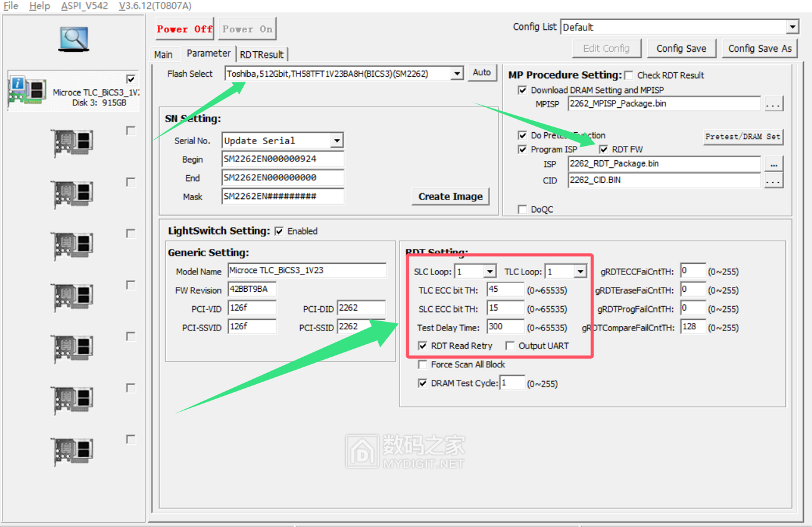Screen dimensions: 812x527
Task: Toggle the DRAM Test Cycle checkbox
Action: coord(423,383)
